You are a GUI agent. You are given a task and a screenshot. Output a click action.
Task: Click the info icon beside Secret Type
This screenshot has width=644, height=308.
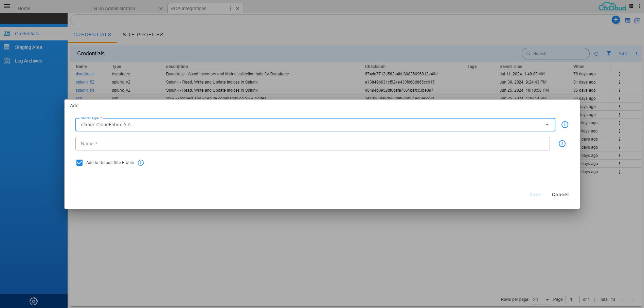tap(565, 125)
